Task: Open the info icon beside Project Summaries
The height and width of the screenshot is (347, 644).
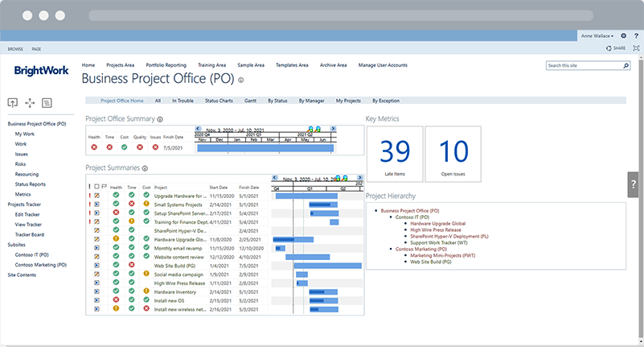Action: pyautogui.click(x=146, y=168)
